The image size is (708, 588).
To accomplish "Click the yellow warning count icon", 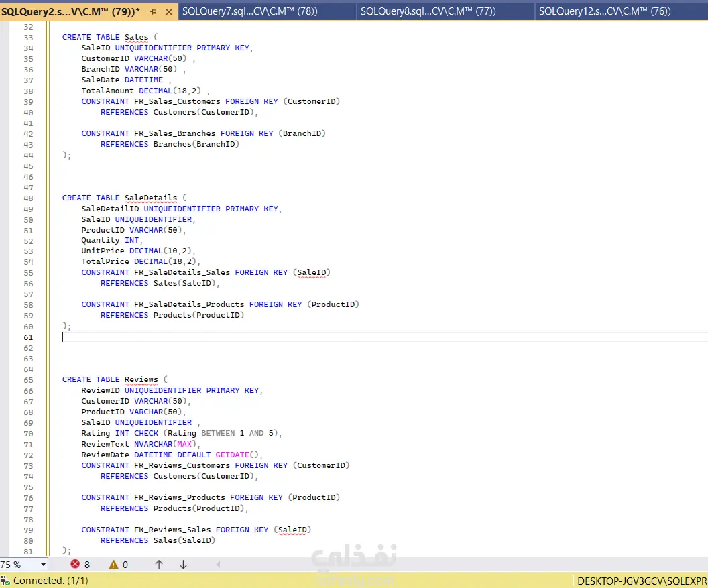I will [x=113, y=565].
